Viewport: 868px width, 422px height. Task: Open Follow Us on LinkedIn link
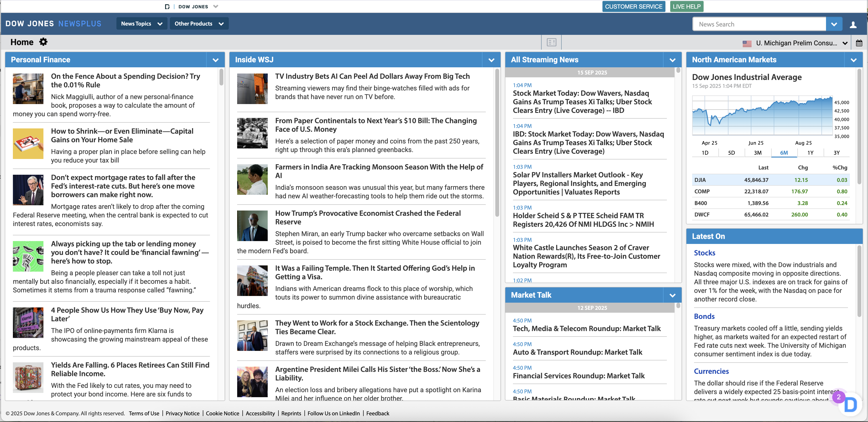coord(334,413)
